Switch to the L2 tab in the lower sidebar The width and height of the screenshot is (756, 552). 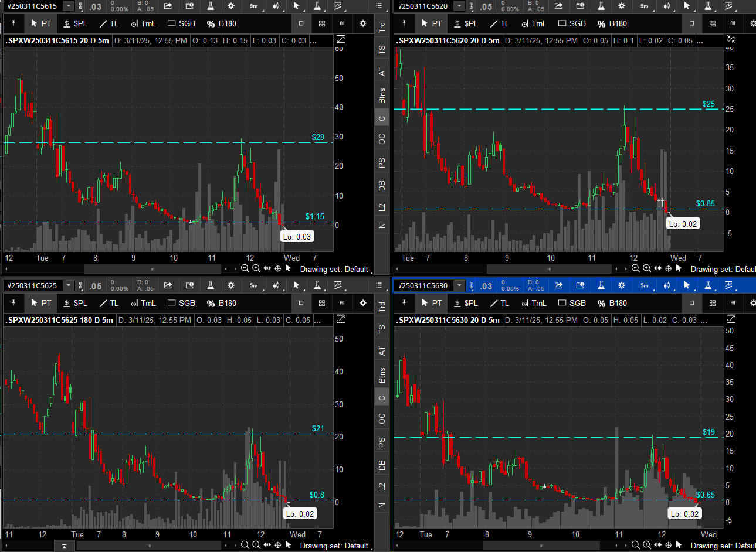click(x=382, y=487)
